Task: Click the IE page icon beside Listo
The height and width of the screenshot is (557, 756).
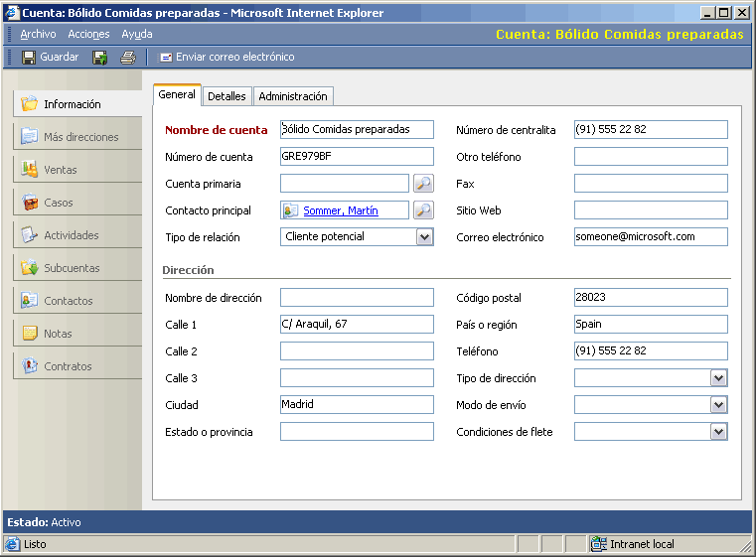Action: click(x=13, y=544)
